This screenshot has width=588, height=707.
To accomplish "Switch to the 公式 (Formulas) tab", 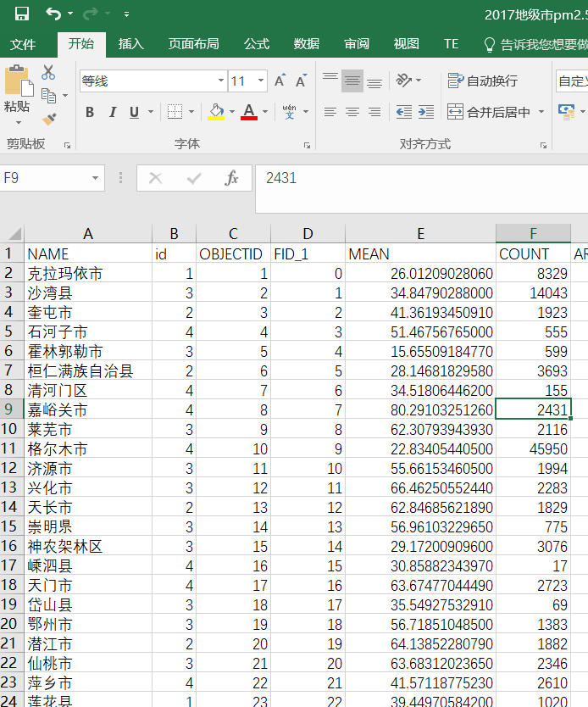I will 257,44.
